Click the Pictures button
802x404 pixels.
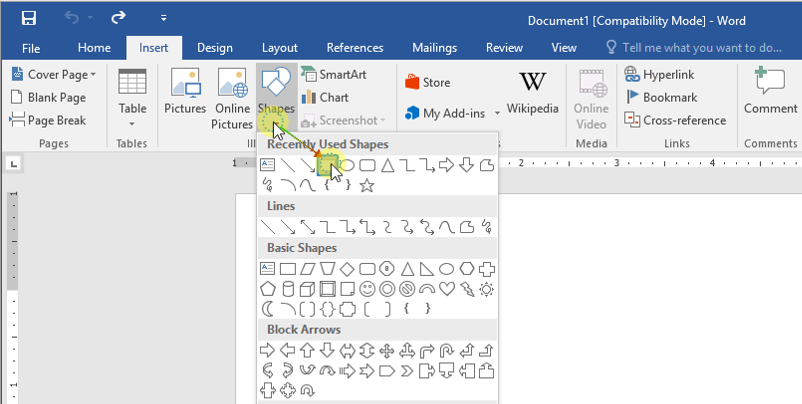(x=185, y=92)
